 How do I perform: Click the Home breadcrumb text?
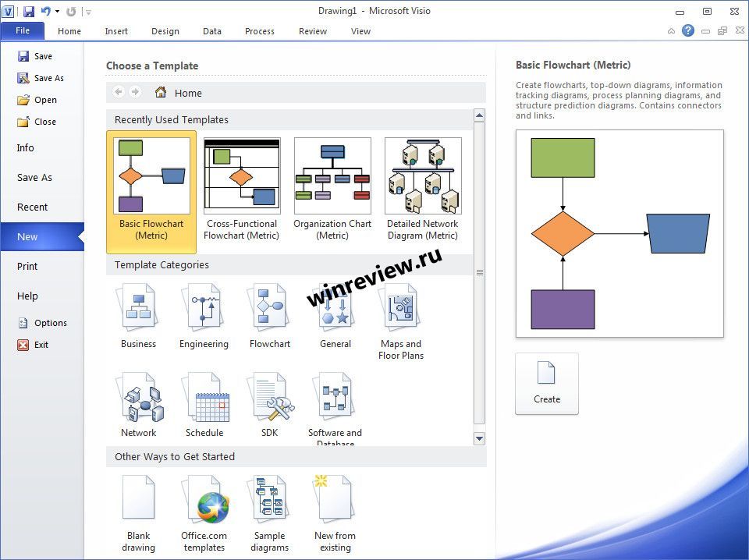(x=188, y=93)
